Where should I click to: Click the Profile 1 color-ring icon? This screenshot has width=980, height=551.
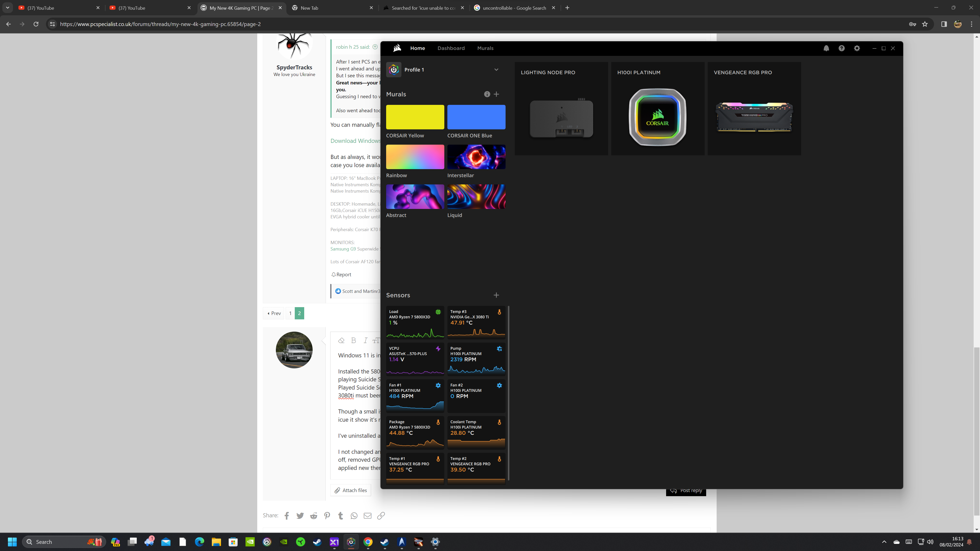tap(394, 70)
